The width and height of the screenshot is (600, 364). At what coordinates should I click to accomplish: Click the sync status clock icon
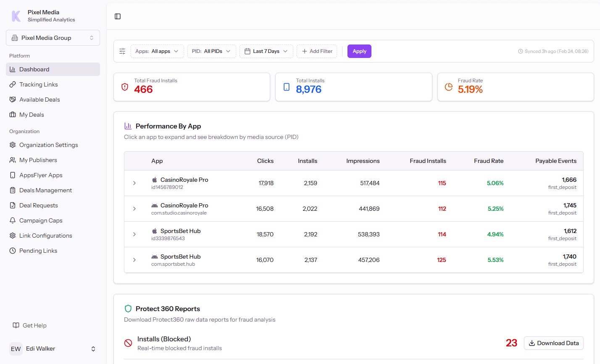pyautogui.click(x=521, y=51)
